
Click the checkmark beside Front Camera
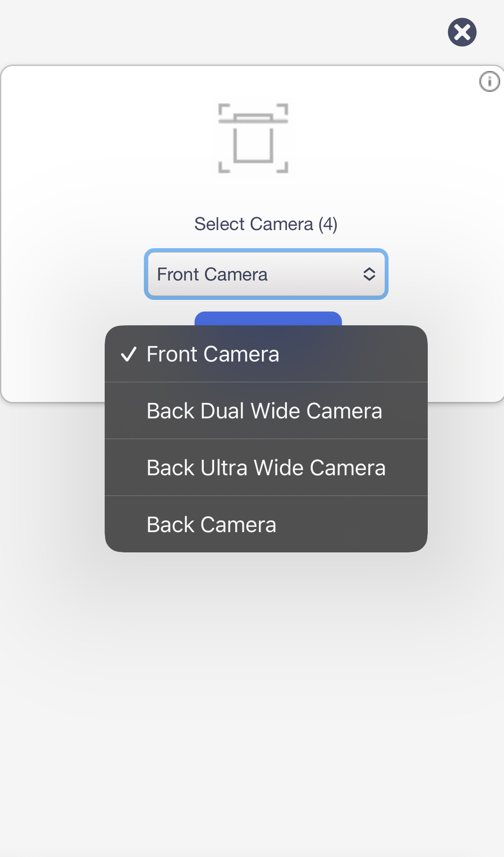coord(128,354)
